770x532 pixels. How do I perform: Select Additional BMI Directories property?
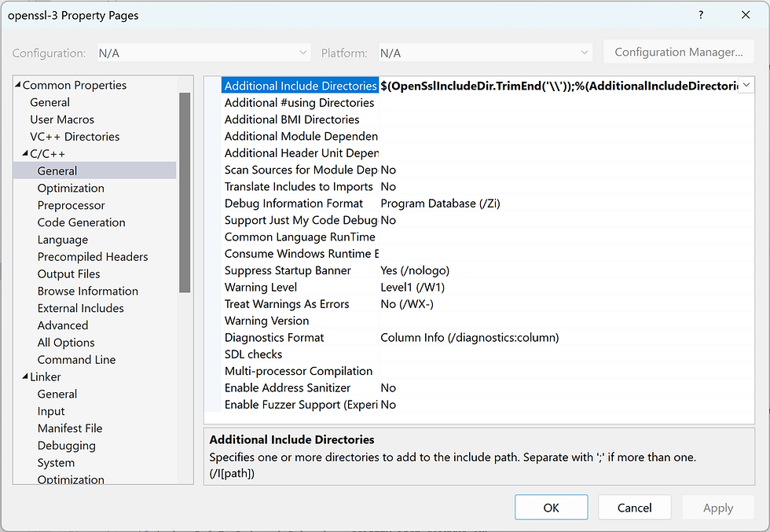click(292, 119)
